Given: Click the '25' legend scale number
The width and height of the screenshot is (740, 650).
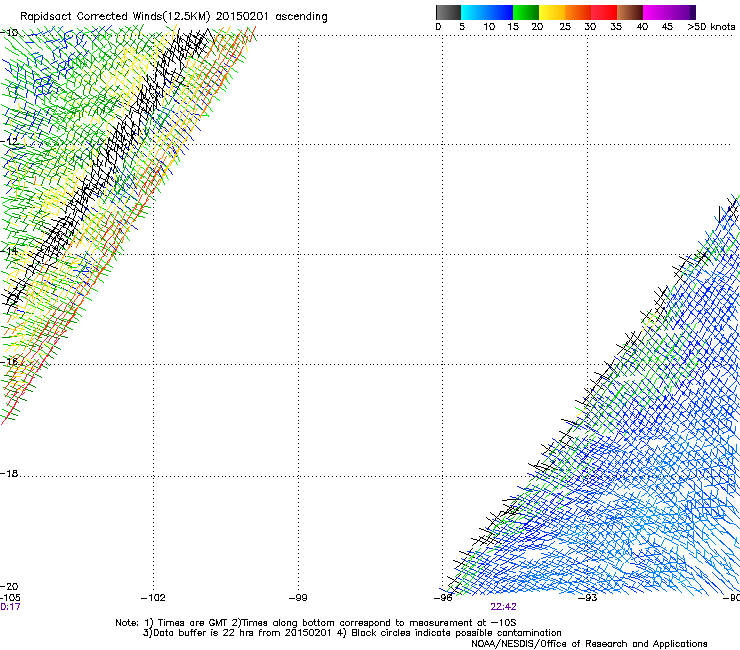Looking at the screenshot, I should (565, 27).
